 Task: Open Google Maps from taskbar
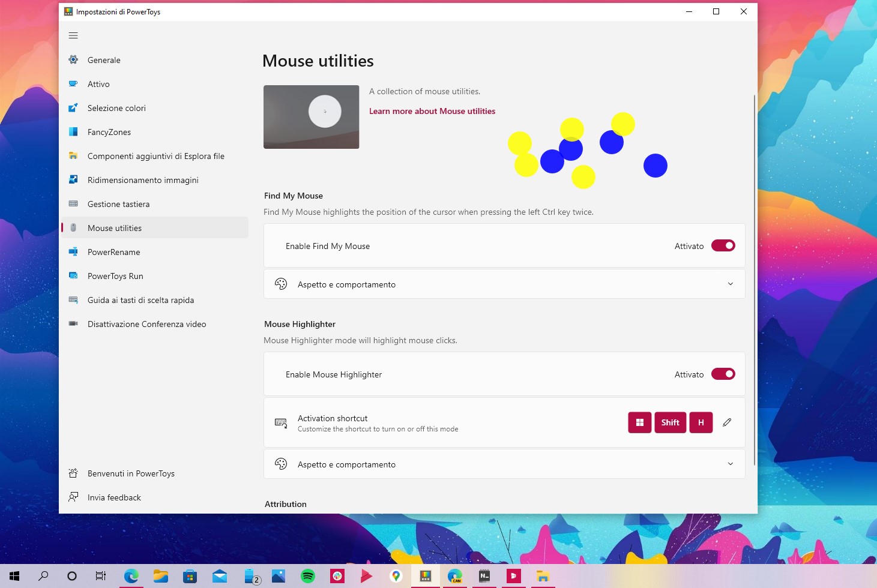tap(396, 576)
